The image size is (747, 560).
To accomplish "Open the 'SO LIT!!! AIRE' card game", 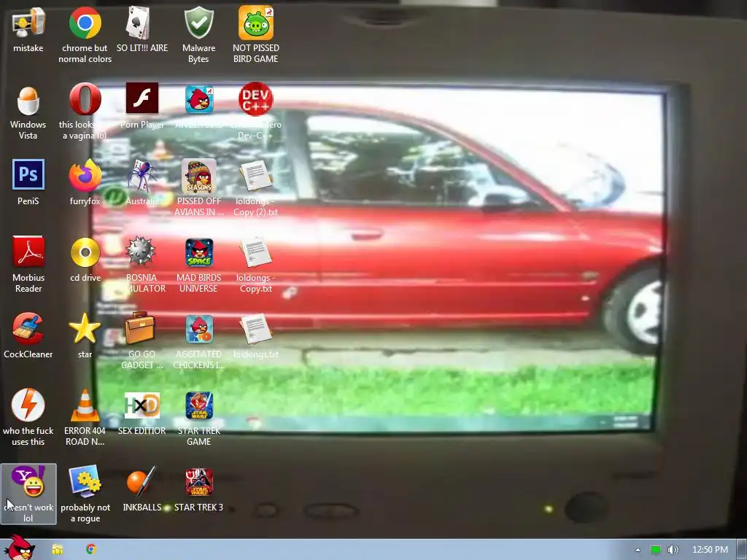I will (x=138, y=23).
